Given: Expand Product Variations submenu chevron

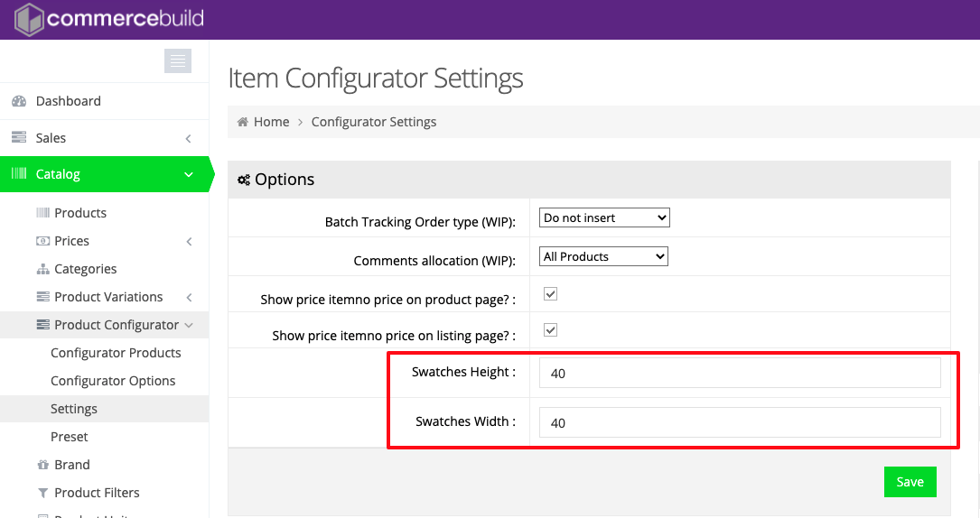Looking at the screenshot, I should 189,298.
